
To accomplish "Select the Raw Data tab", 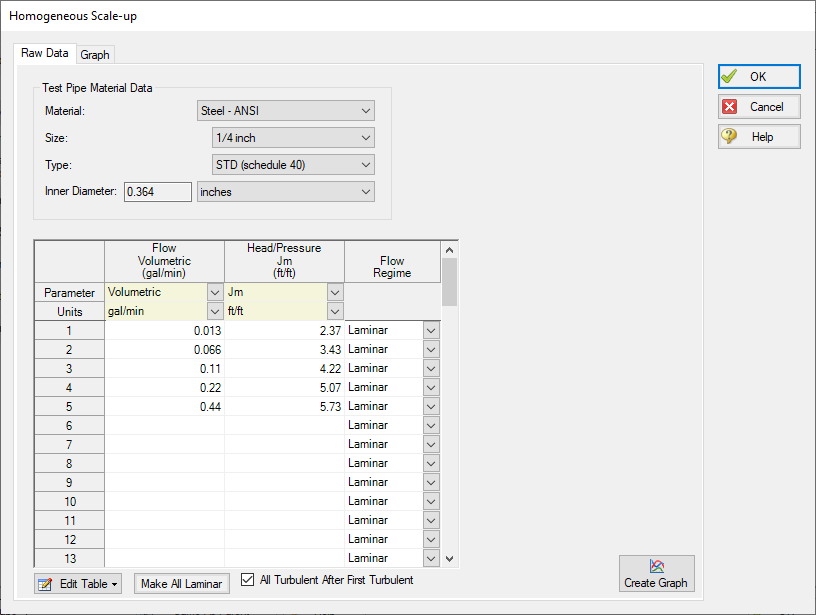I will point(44,53).
